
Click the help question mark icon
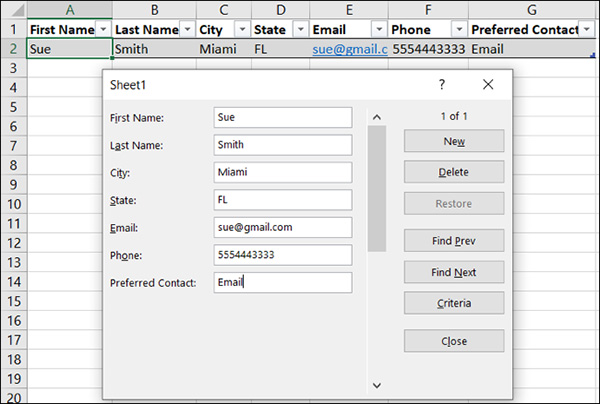442,85
